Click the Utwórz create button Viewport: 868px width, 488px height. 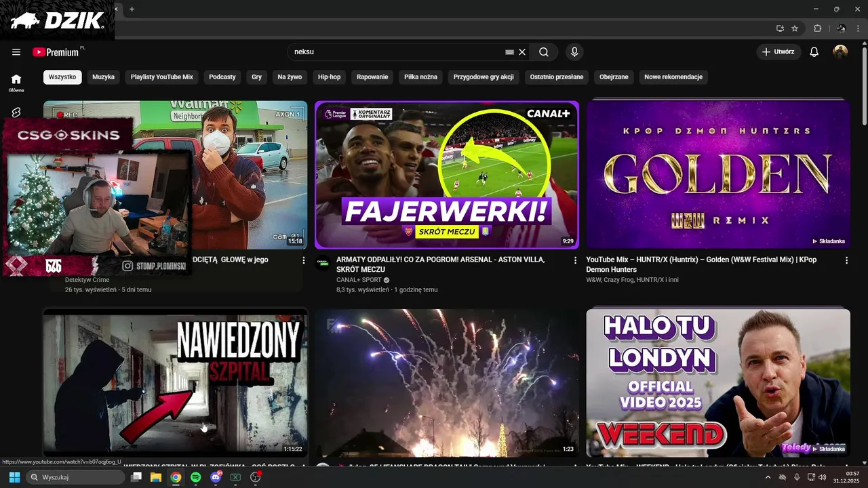(x=778, y=52)
